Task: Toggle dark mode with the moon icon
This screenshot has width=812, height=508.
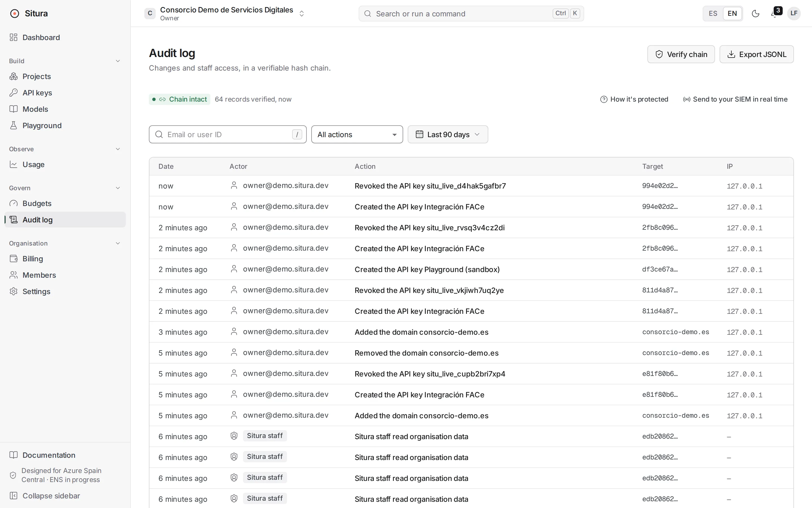Action: [x=755, y=14]
